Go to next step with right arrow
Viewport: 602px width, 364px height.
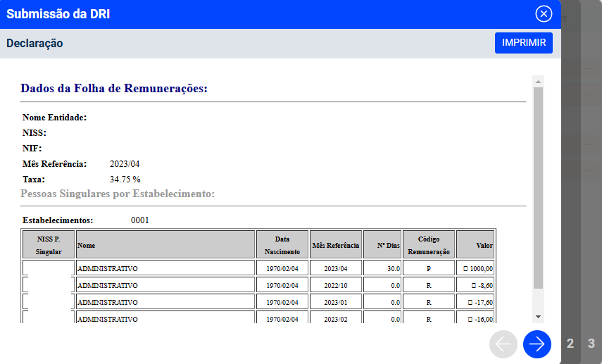(x=537, y=344)
